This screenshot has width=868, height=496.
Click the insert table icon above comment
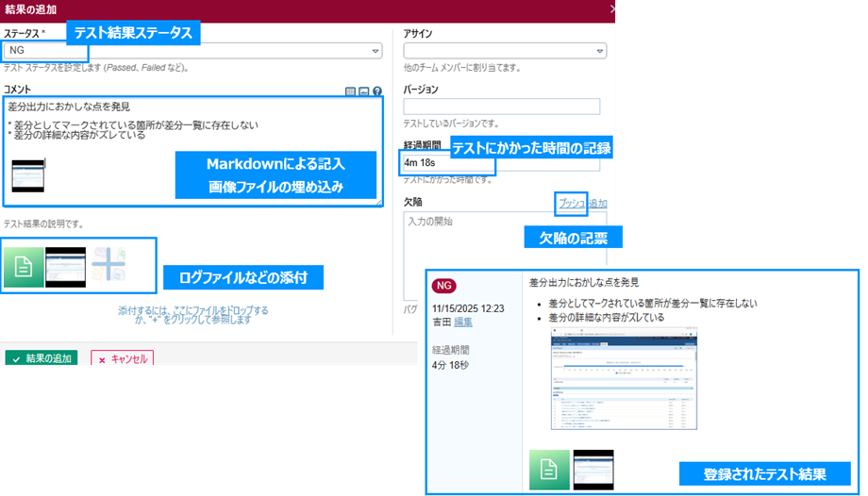pos(351,91)
